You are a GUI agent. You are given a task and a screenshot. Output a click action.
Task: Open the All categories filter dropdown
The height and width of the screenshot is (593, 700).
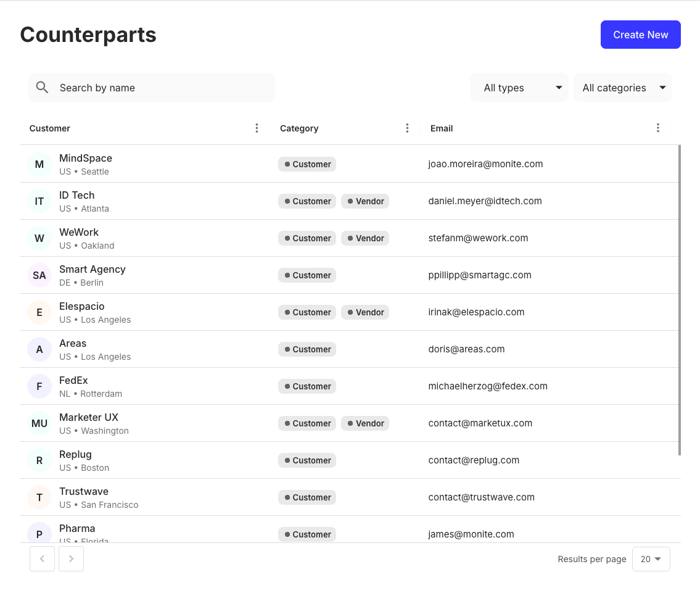622,88
